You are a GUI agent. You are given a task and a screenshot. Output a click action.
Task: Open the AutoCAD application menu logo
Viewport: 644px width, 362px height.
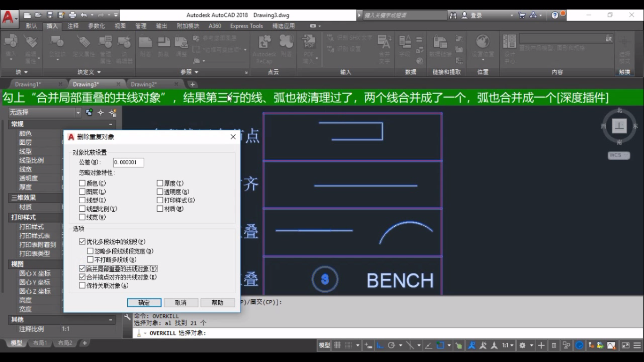(8, 18)
